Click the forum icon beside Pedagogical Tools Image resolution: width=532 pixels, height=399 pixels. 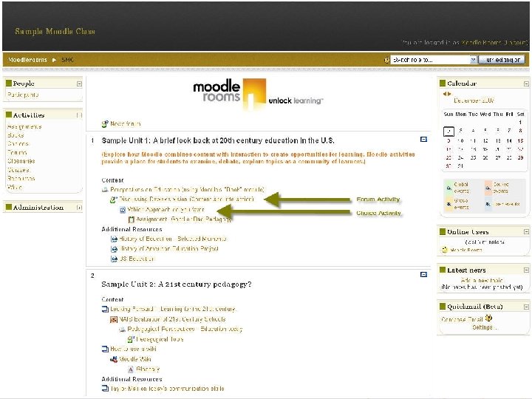[131, 339]
